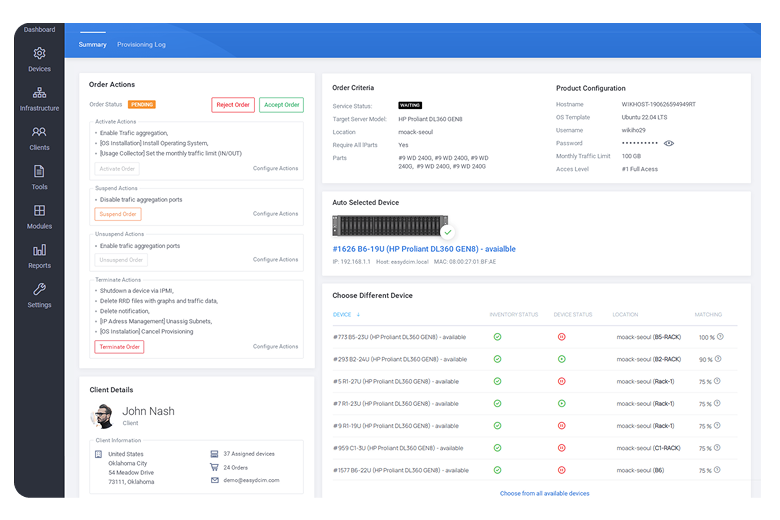
Task: Click matching info icon for #7 R1-23U
Action: [717, 403]
